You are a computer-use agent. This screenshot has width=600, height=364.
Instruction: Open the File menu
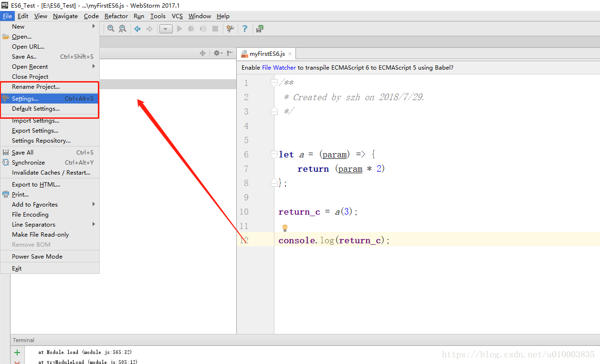[x=7, y=16]
